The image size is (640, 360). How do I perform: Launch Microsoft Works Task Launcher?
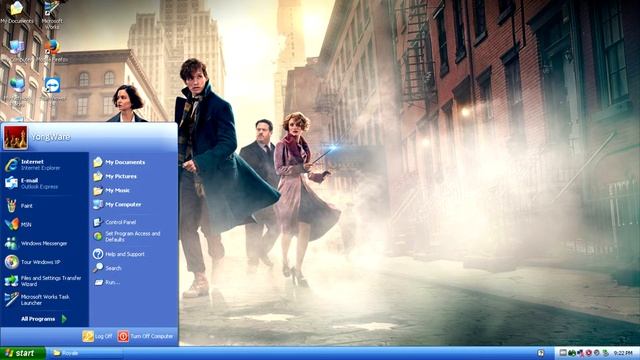click(44, 300)
